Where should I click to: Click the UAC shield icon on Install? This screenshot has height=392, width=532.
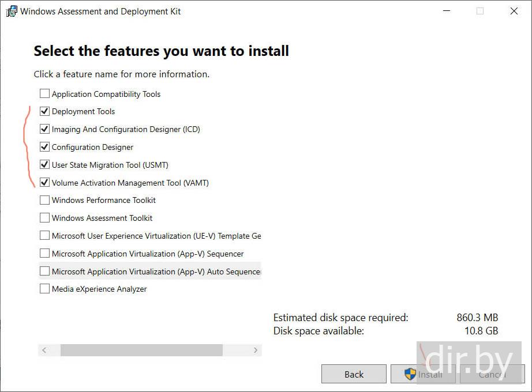(410, 374)
